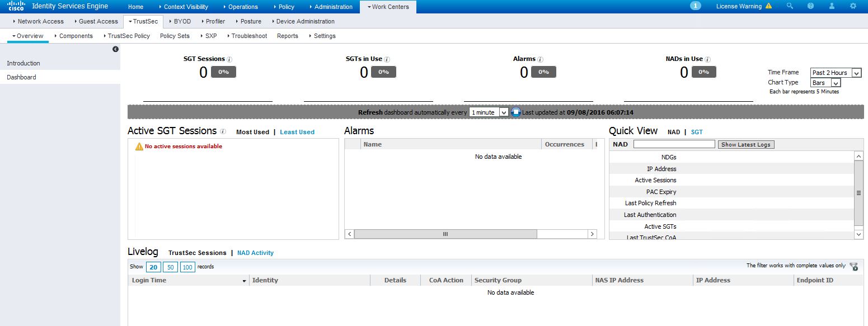Screen dimensions: 868x326
Task: Click info icon next to Alarms counter
Action: click(541, 59)
